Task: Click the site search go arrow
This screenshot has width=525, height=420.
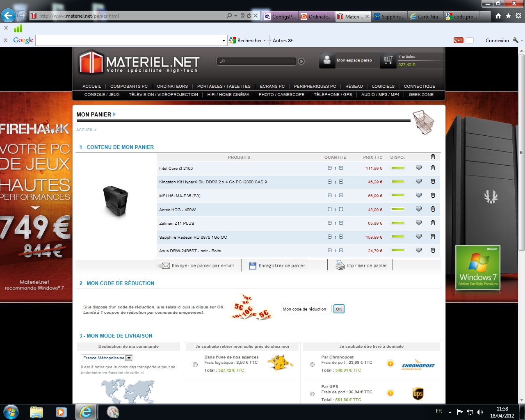Action: click(x=301, y=61)
